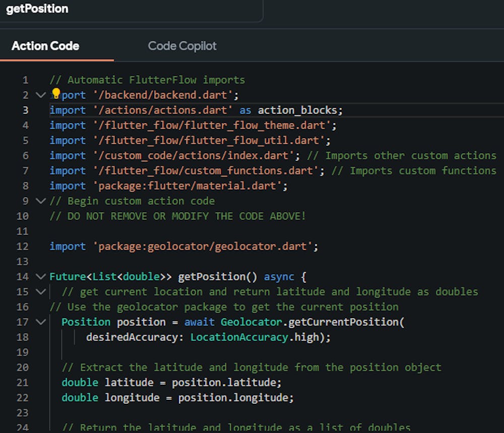Click LocationAccuracy on line 18
The height and width of the screenshot is (433, 504).
click(x=239, y=337)
